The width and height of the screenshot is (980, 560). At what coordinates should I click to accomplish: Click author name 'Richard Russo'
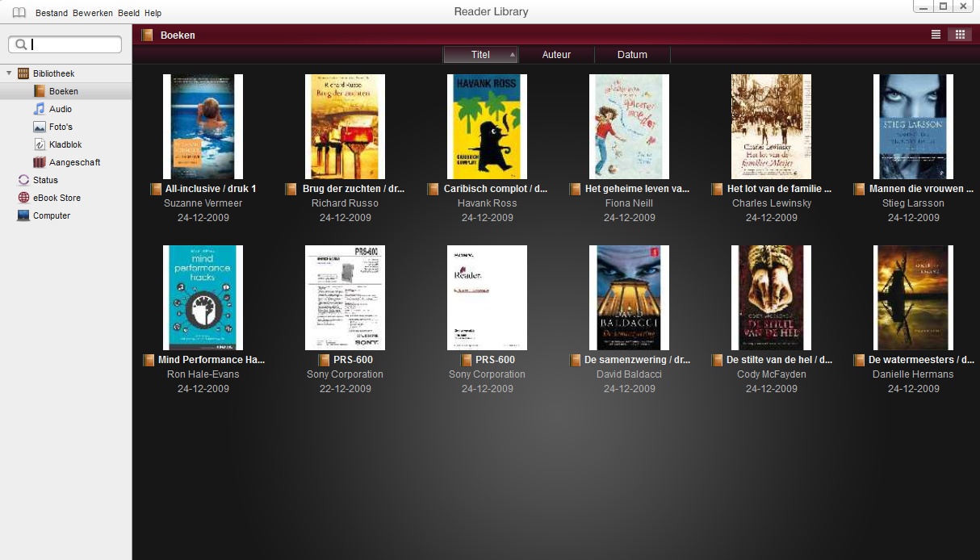345,203
